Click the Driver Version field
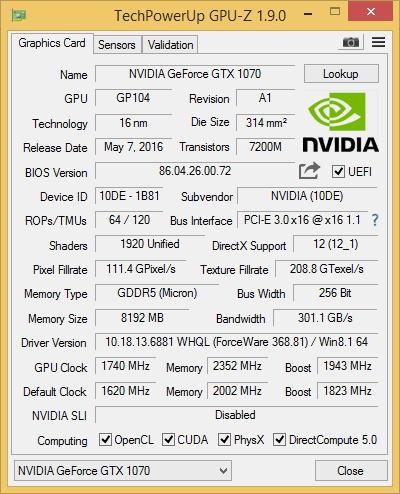The height and width of the screenshot is (494, 400). click(236, 342)
